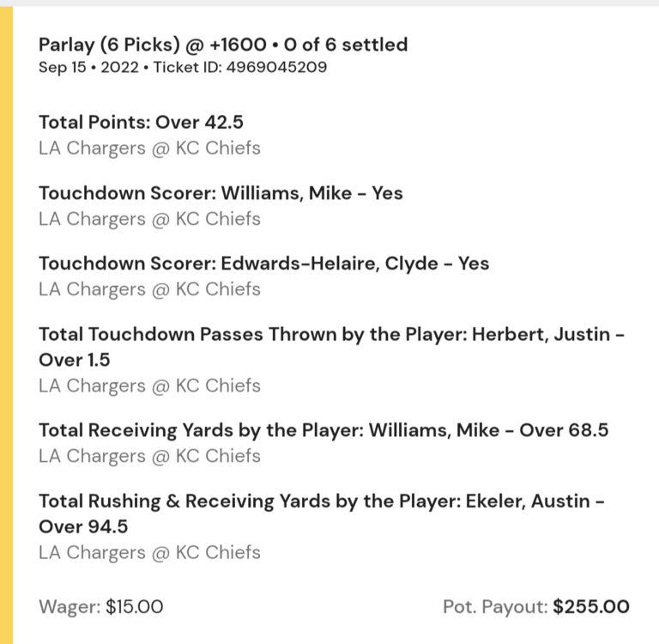Viewport: 659px width, 644px height.
Task: Click matchup under Ekeler Over 94.5 pick
Action: 149,552
